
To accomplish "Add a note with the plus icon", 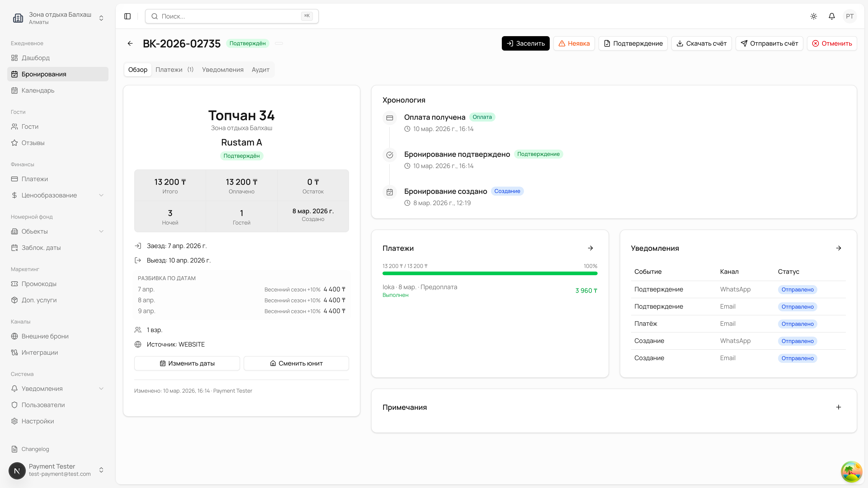I will [x=838, y=407].
